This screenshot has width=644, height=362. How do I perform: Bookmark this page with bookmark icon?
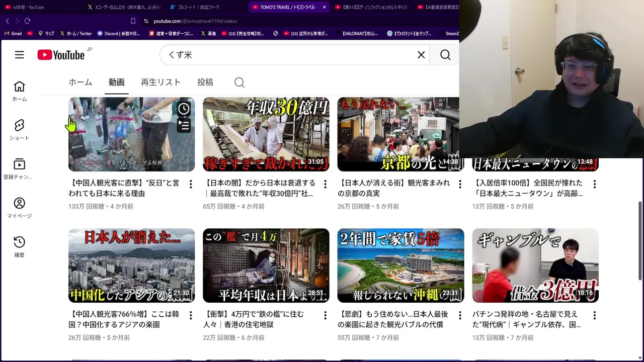(x=133, y=21)
